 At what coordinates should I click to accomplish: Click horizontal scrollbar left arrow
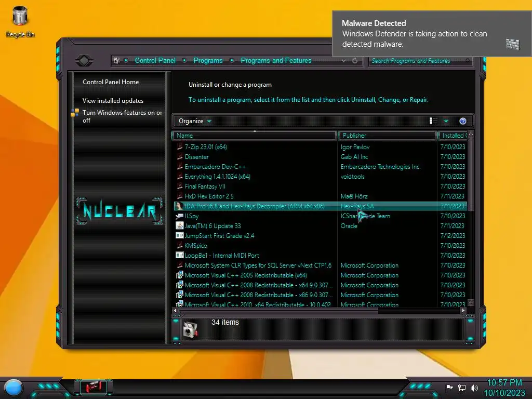pyautogui.click(x=176, y=310)
